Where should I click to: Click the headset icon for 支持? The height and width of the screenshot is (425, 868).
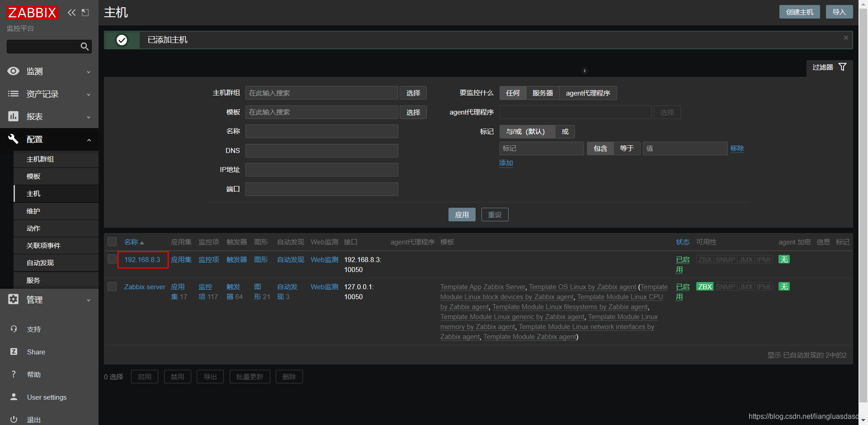pyautogui.click(x=14, y=329)
